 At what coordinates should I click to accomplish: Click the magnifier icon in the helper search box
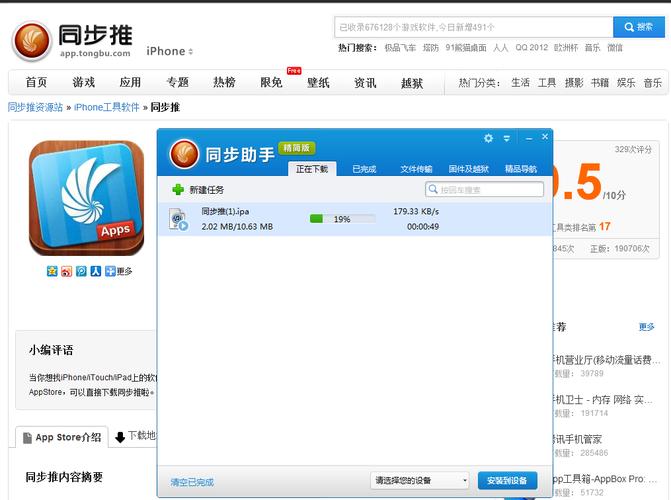tap(433, 189)
